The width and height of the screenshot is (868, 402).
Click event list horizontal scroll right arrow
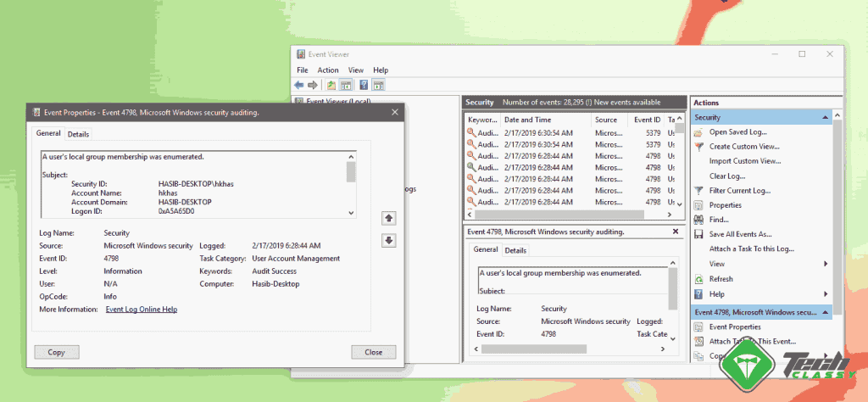(x=668, y=215)
